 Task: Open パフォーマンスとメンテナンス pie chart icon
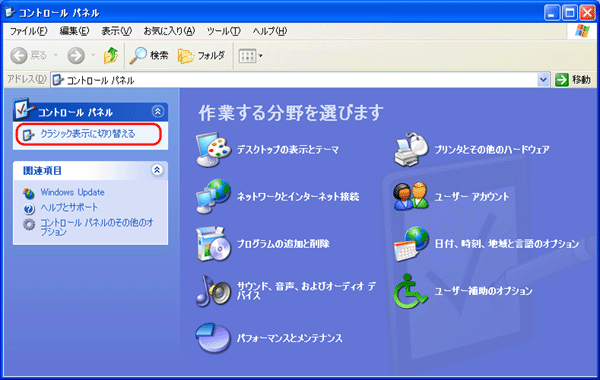point(214,338)
